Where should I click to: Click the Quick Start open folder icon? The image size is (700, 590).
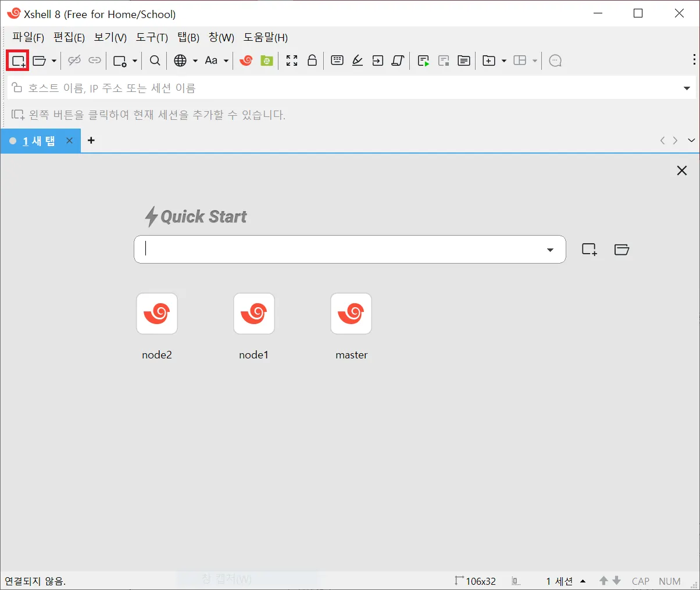click(x=622, y=250)
